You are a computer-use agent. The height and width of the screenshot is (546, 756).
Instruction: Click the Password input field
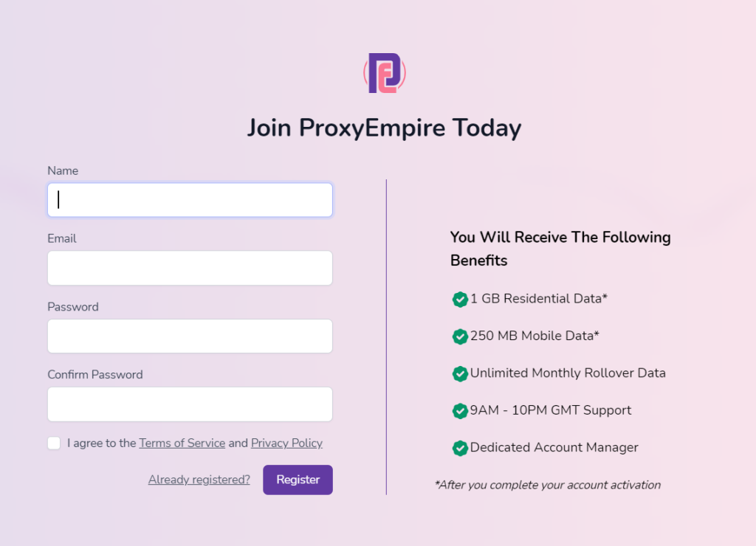(190, 336)
